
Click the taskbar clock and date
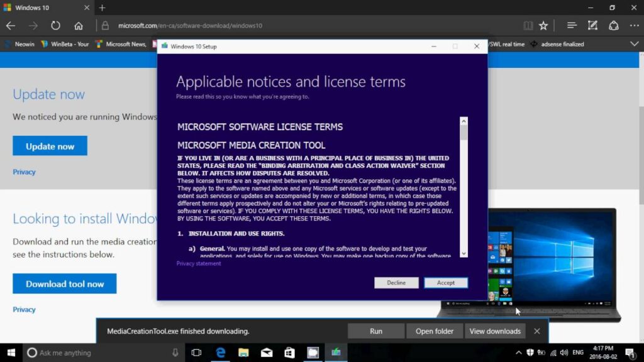pos(603,353)
